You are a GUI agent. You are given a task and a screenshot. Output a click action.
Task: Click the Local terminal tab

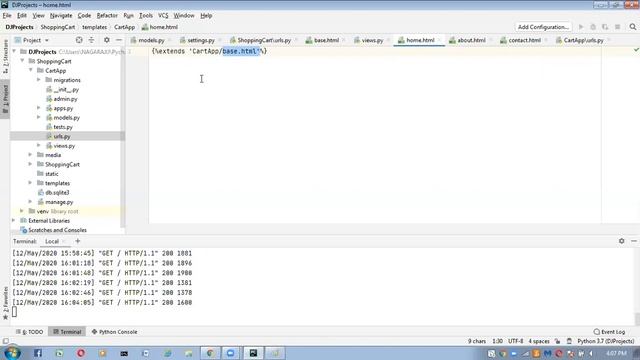coord(52,241)
